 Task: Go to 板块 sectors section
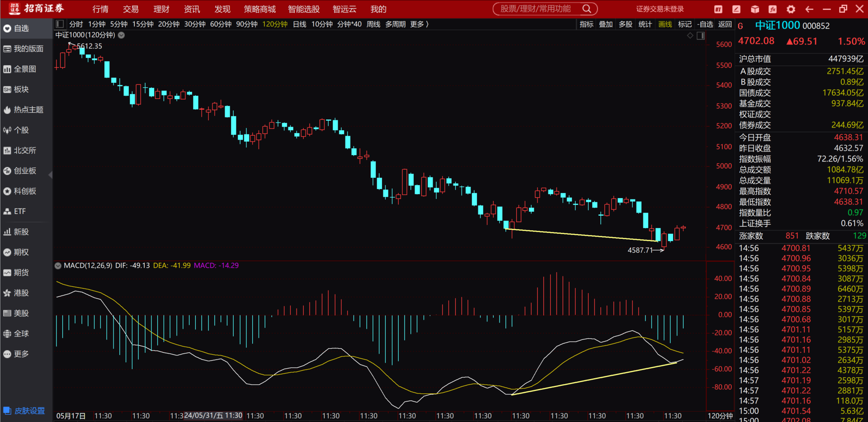click(x=26, y=90)
